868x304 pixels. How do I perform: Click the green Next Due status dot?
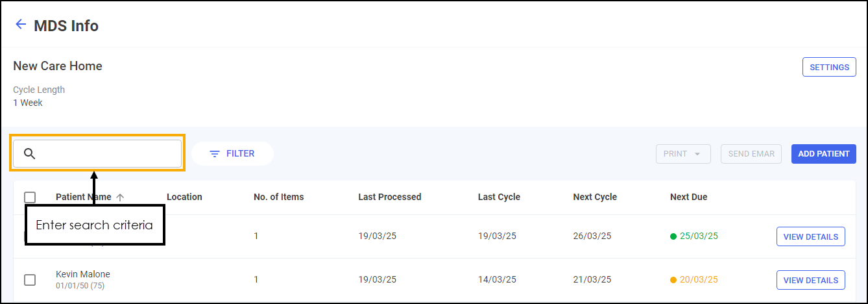(x=673, y=236)
